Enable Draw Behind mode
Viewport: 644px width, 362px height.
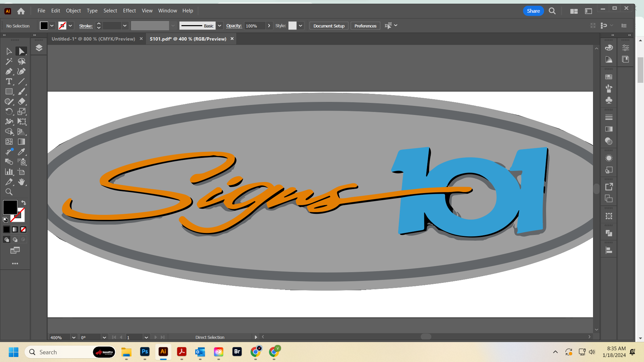tap(15, 240)
